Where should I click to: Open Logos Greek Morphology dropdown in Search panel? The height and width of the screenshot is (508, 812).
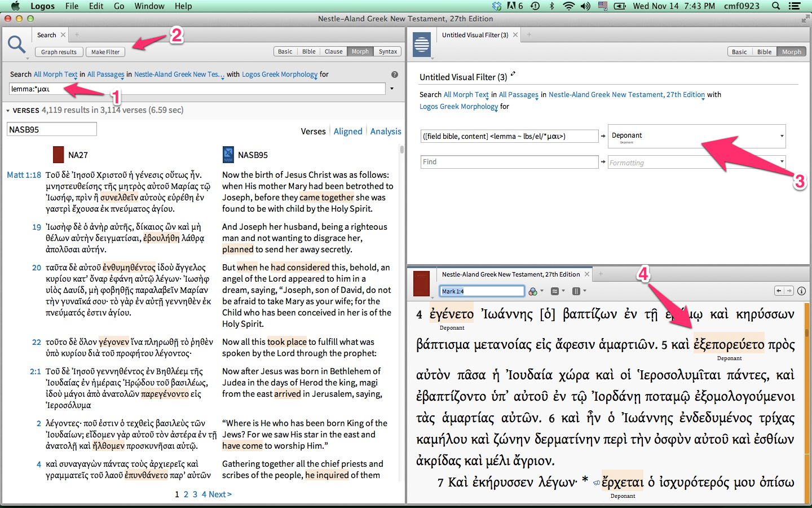point(280,75)
